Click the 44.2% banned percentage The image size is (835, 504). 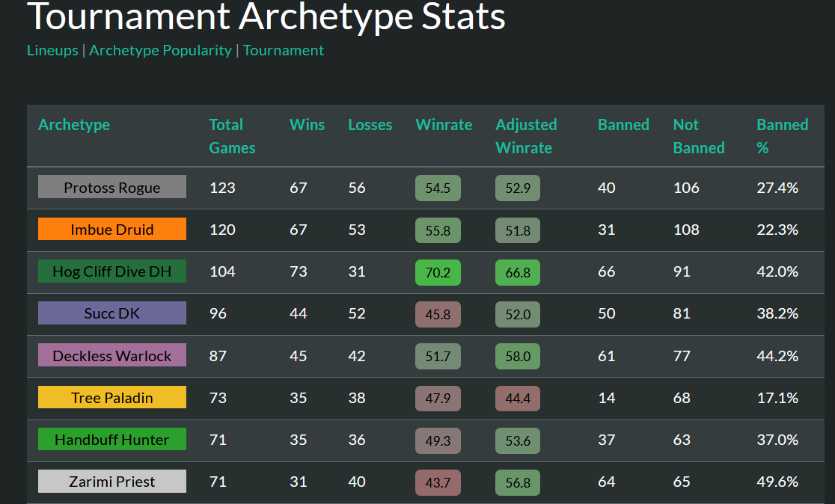[777, 355]
